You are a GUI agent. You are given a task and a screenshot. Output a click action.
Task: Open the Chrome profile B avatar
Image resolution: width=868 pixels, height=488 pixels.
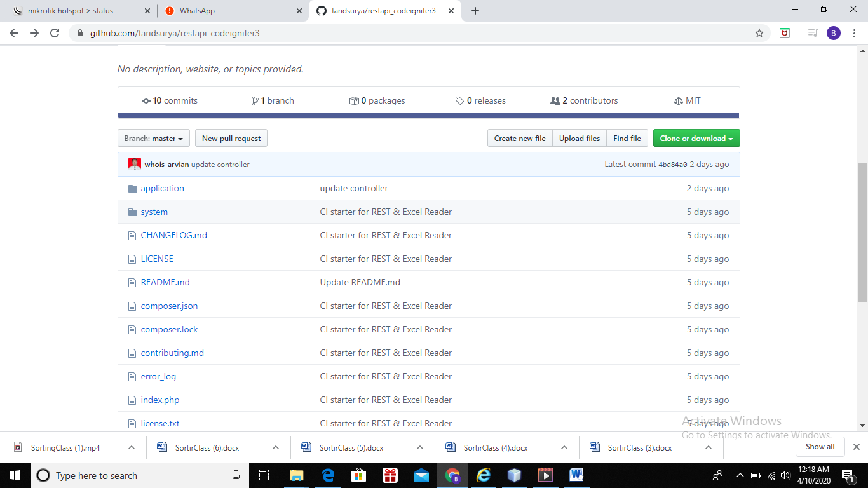(x=834, y=33)
